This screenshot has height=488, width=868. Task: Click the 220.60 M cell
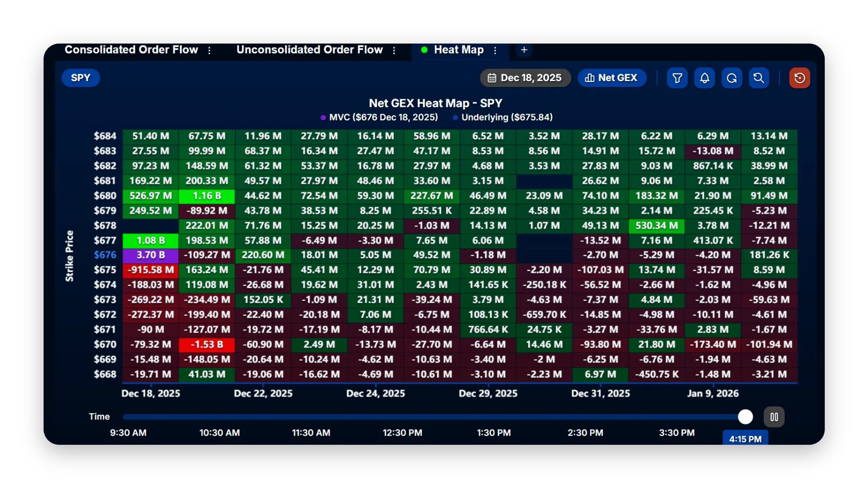tap(263, 255)
